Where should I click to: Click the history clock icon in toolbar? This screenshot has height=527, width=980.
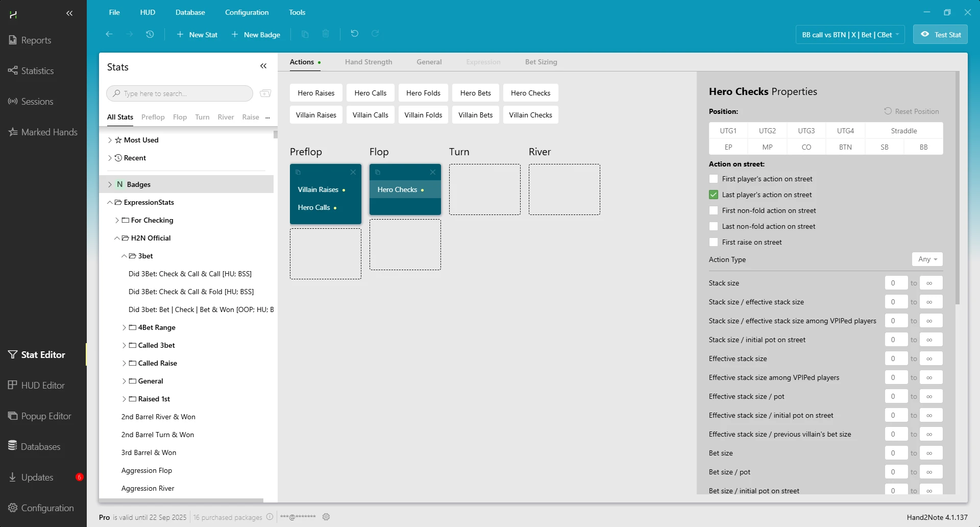(x=150, y=34)
